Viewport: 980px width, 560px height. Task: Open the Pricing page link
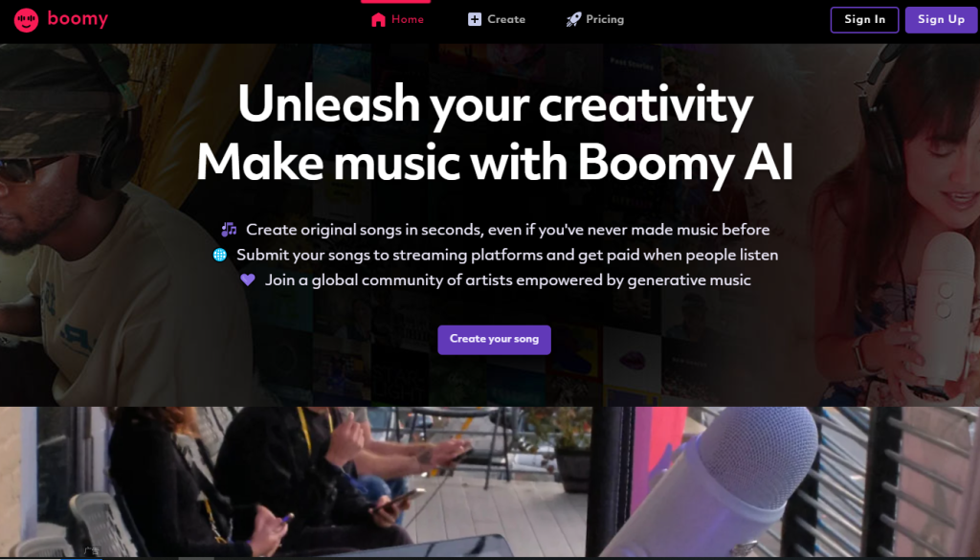click(595, 19)
